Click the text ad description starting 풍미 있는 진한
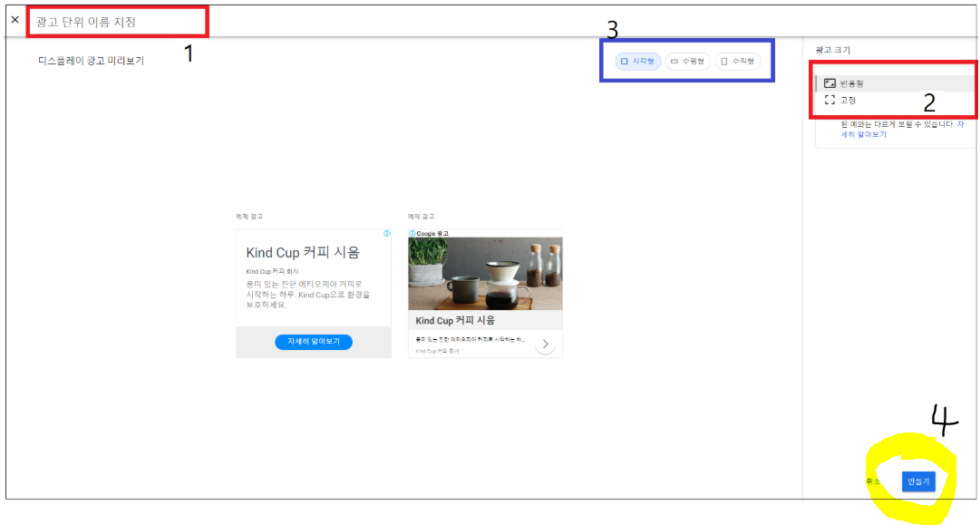The height and width of the screenshot is (525, 980). click(308, 295)
